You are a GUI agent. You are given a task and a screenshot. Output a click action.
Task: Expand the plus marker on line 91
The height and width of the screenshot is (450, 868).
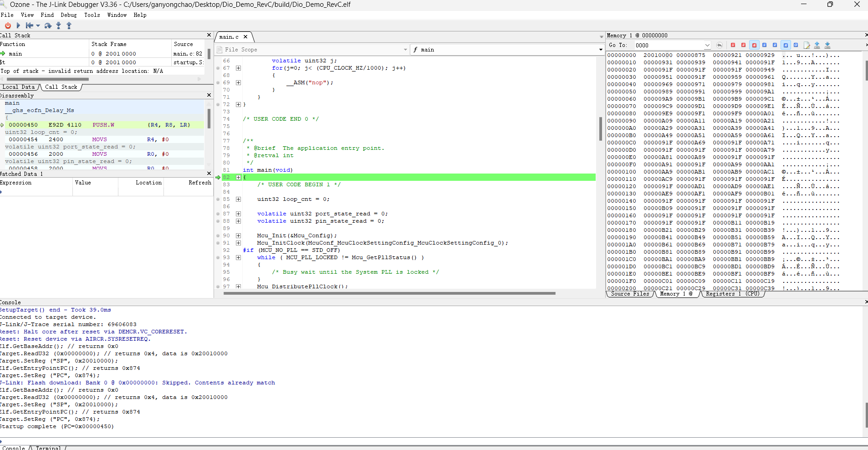238,243
